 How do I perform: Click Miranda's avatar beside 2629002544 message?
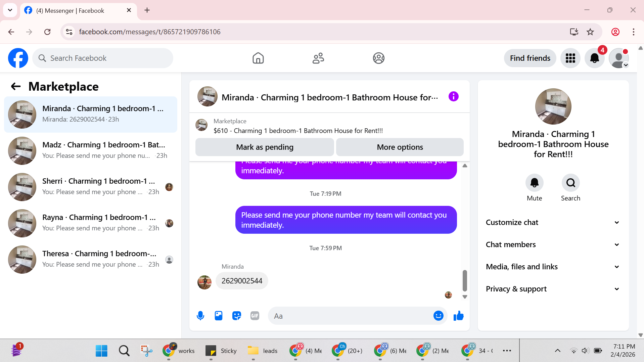[204, 282]
